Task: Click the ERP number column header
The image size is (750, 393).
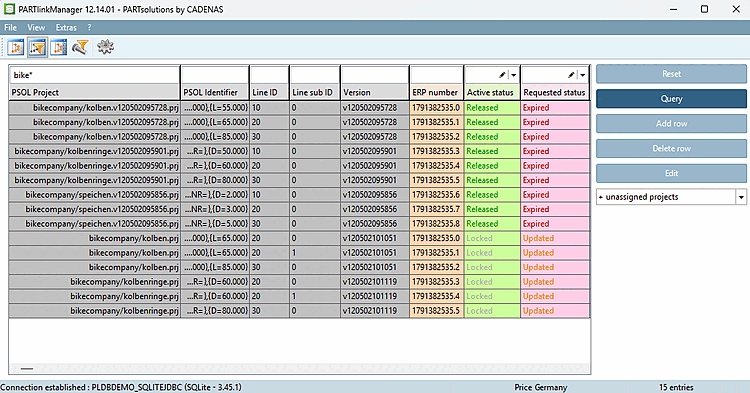Action: (436, 92)
